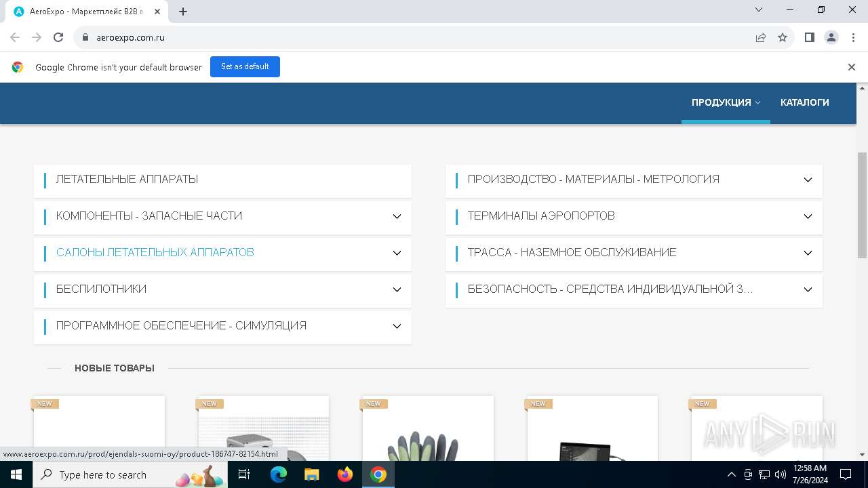The width and height of the screenshot is (868, 488).
Task: Open БЕЗОПАСНОСТЬ - СРЕДСТВА ИНДИВИДУАЛЬНОЙ category
Action: pos(610,289)
